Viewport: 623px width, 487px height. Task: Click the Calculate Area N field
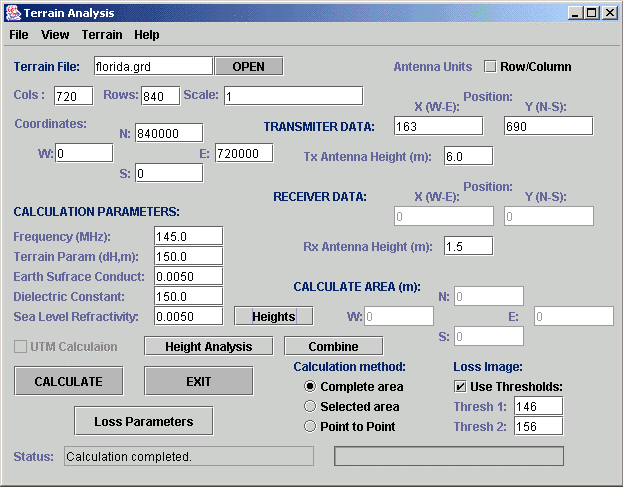[x=489, y=296]
